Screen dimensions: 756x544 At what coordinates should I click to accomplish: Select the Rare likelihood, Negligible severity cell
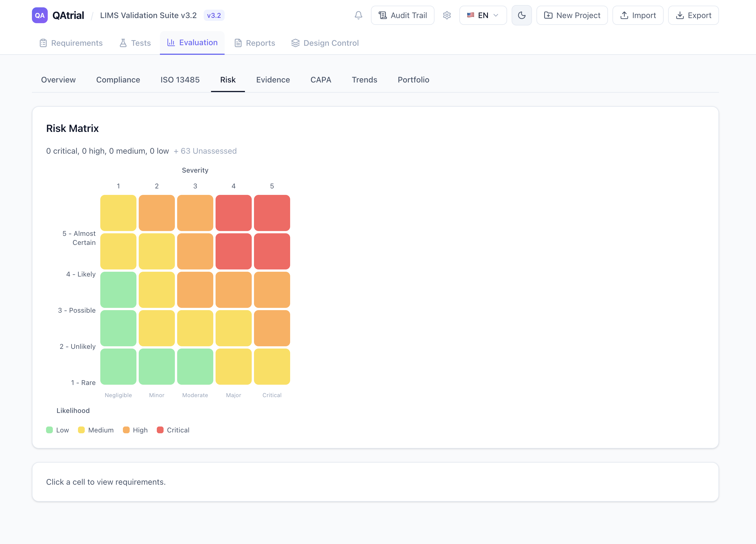[118, 367]
